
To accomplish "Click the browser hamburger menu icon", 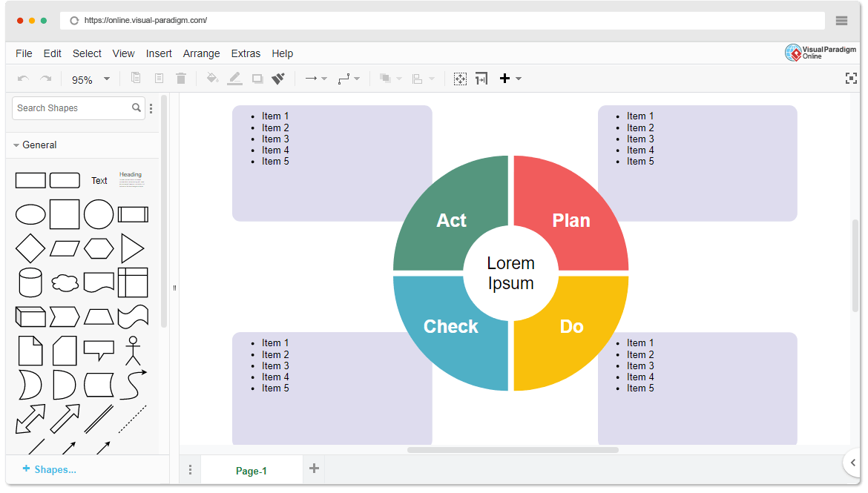I will coord(841,21).
